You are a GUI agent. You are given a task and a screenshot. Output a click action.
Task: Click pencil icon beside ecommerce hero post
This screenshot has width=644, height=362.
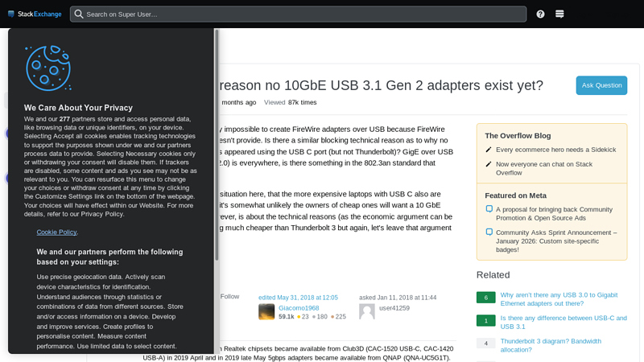(489, 150)
